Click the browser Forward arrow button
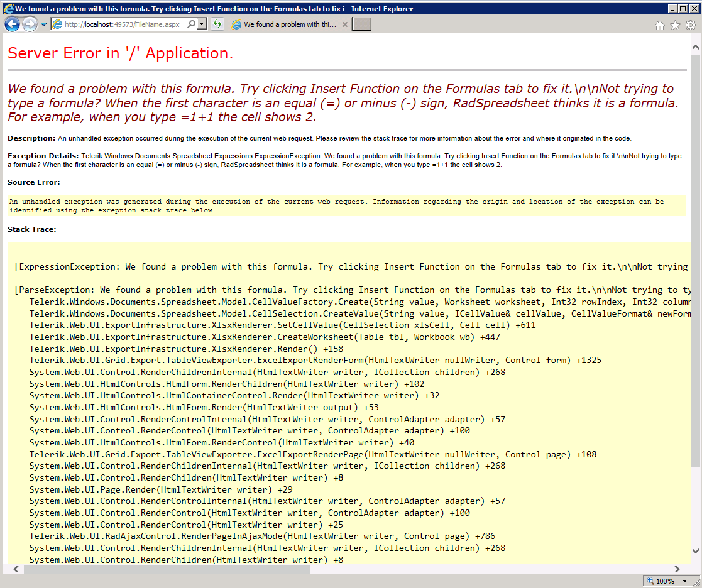Screen dimensions: 702x588 pos(30,24)
